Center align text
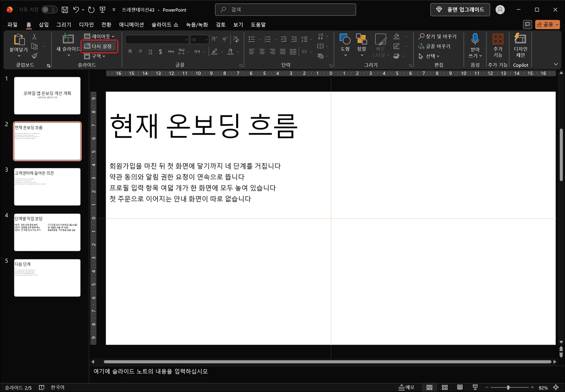This screenshot has height=392, width=565. [x=262, y=52]
